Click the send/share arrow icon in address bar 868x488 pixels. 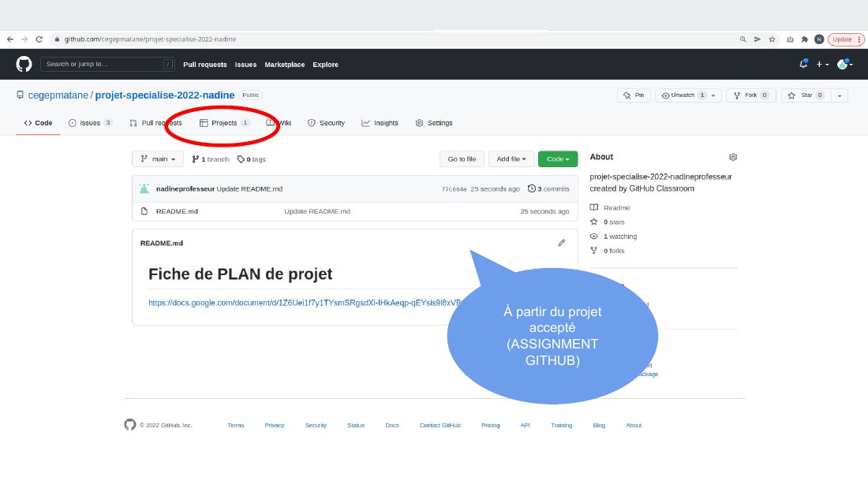[758, 39]
